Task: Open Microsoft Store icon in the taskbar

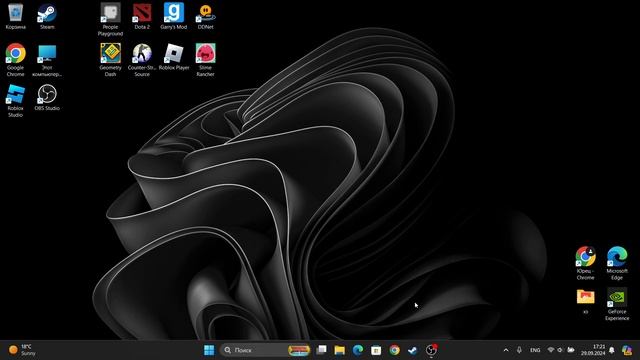Action: tap(376, 350)
